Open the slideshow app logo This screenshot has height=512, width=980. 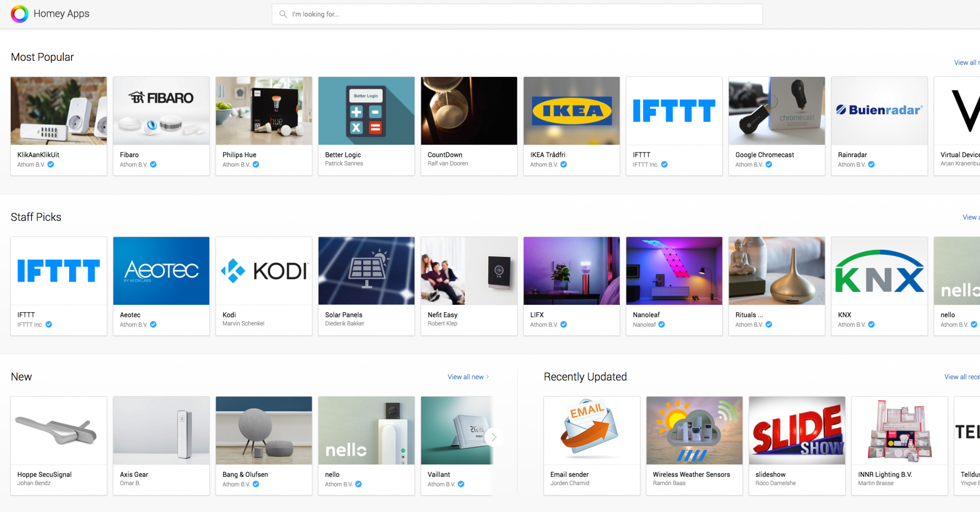point(797,431)
